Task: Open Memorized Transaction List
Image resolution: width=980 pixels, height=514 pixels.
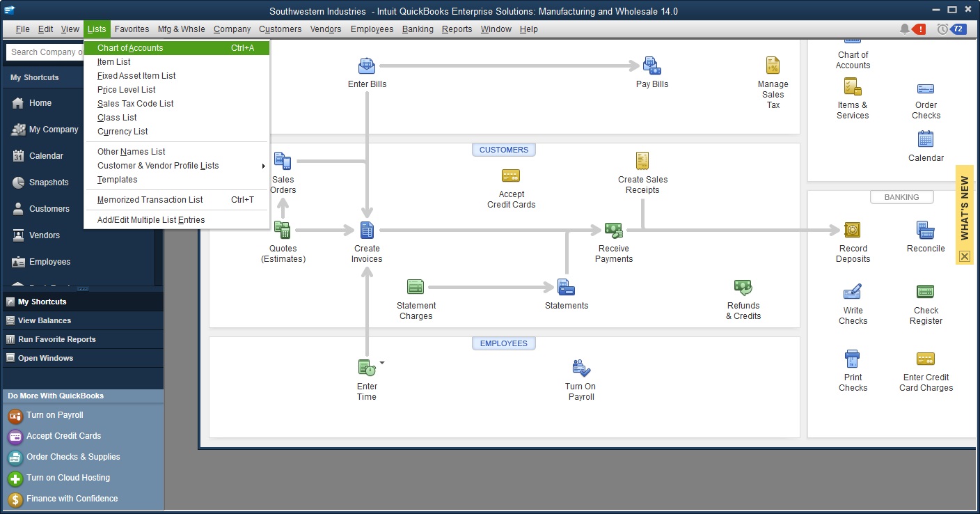Action: pyautogui.click(x=176, y=200)
